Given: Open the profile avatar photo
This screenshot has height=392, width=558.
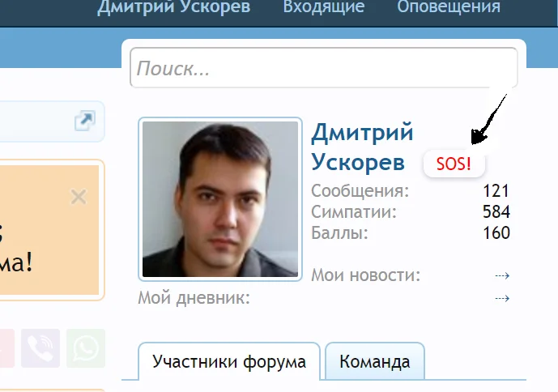Looking at the screenshot, I should (220, 199).
